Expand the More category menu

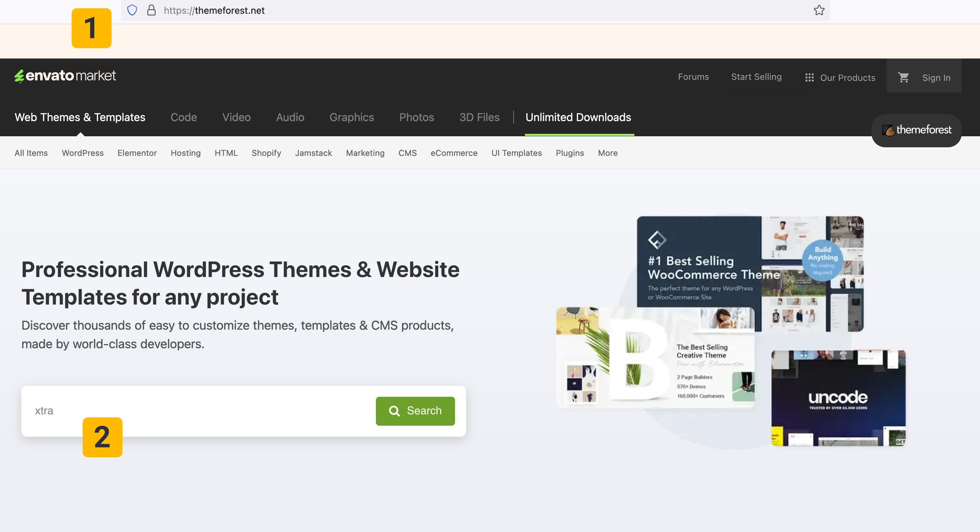point(608,153)
